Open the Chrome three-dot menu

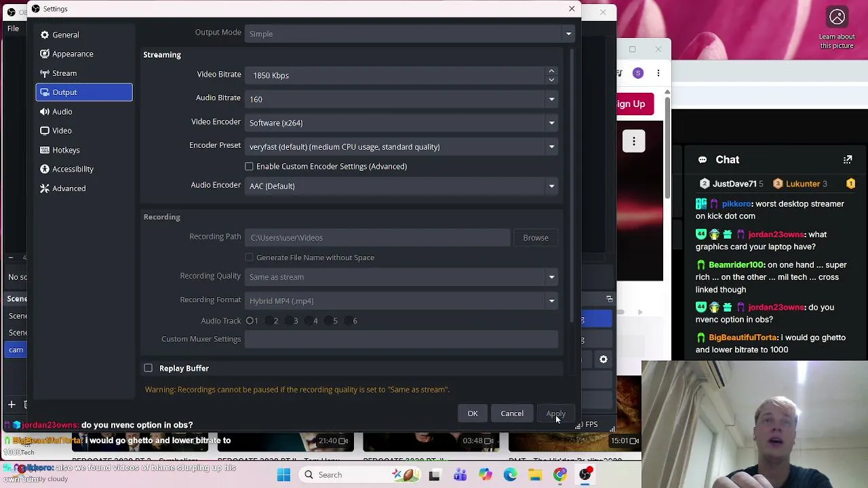[x=658, y=73]
